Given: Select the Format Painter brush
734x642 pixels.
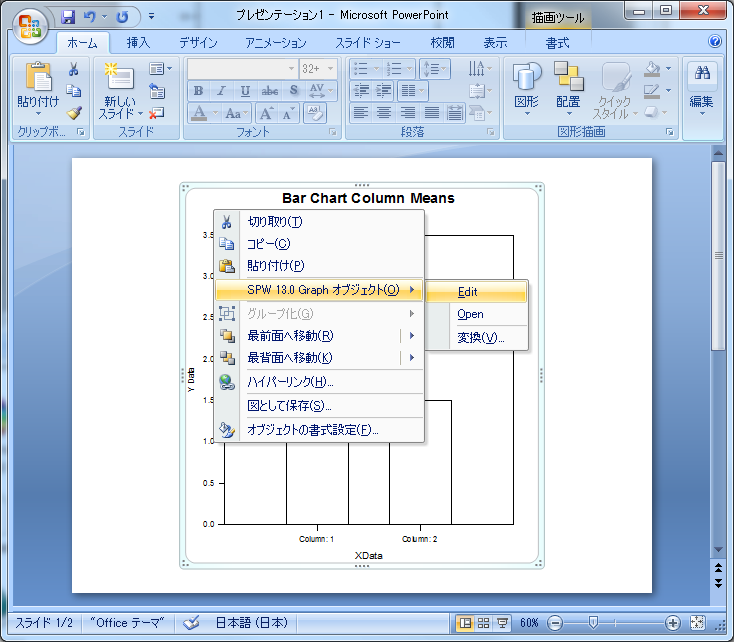Looking at the screenshot, I should (x=74, y=112).
